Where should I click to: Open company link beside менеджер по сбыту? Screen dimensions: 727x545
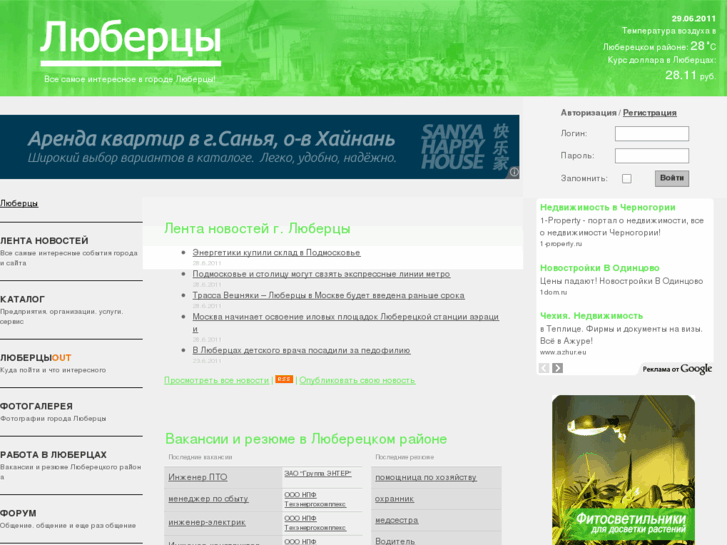point(315,499)
